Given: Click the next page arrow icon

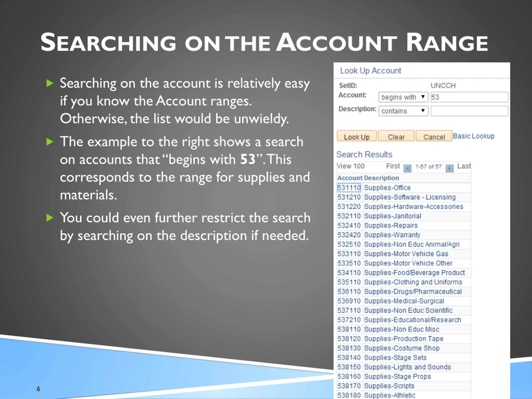Looking at the screenshot, I should tap(449, 168).
